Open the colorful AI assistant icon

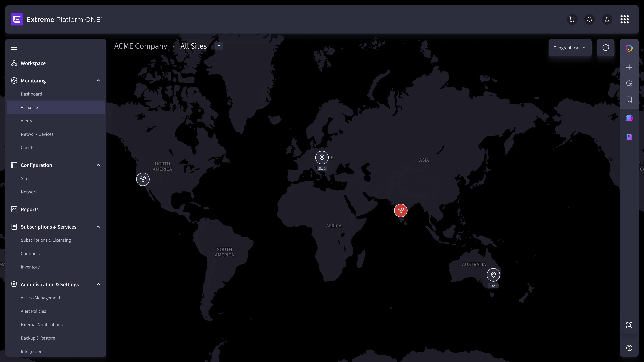pos(629,48)
